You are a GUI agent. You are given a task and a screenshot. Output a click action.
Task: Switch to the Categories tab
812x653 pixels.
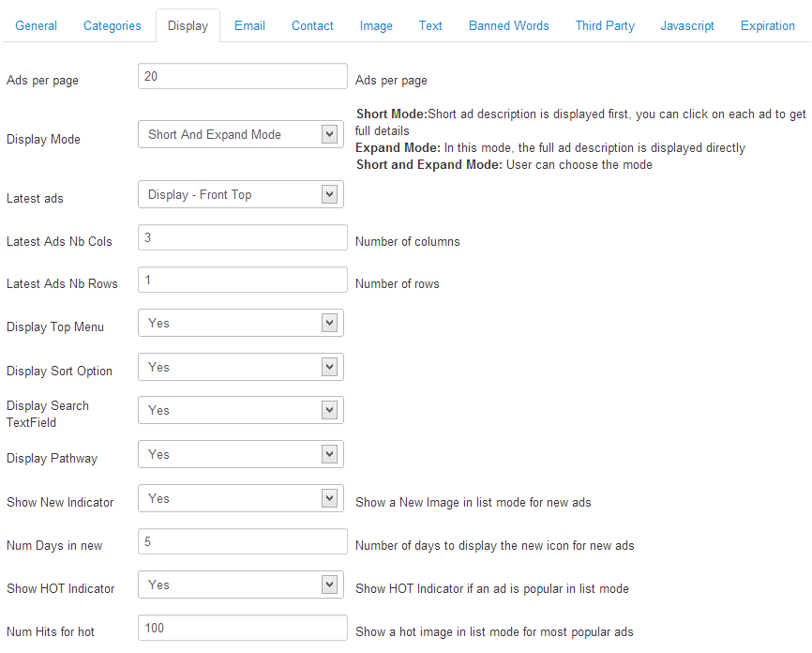[x=112, y=26]
